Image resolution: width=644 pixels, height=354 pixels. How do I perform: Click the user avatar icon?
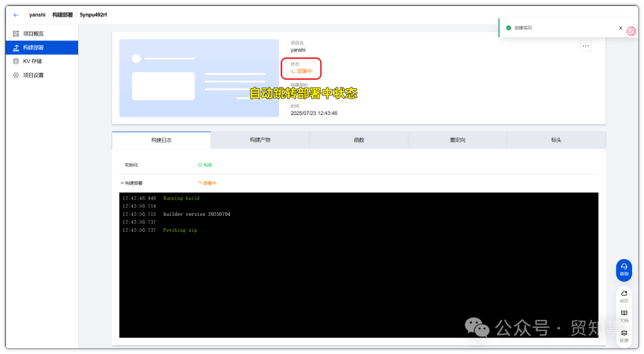click(631, 31)
